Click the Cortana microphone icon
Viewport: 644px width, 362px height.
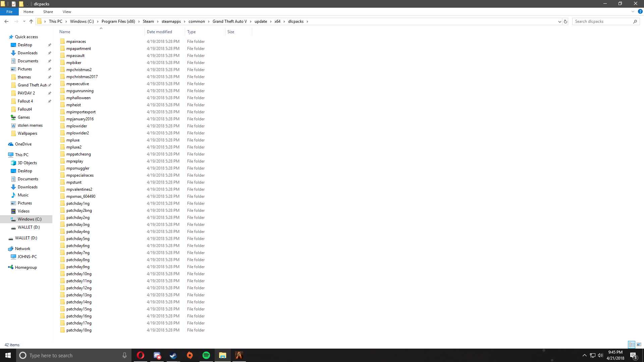point(124,355)
